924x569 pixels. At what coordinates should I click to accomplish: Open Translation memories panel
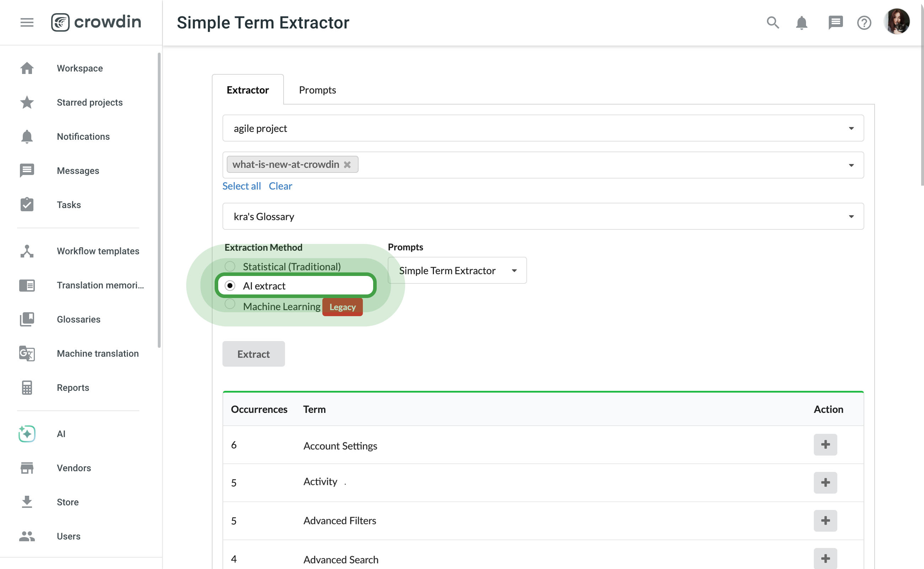pyautogui.click(x=100, y=285)
